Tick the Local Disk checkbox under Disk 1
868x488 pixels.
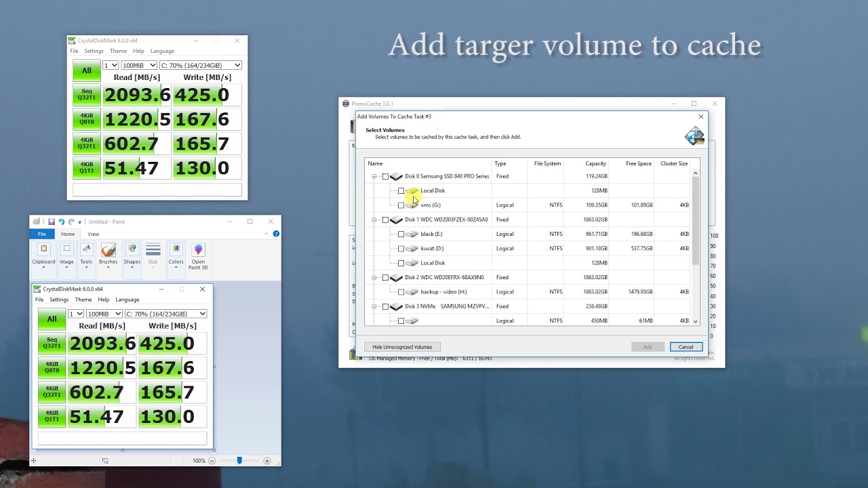401,263
